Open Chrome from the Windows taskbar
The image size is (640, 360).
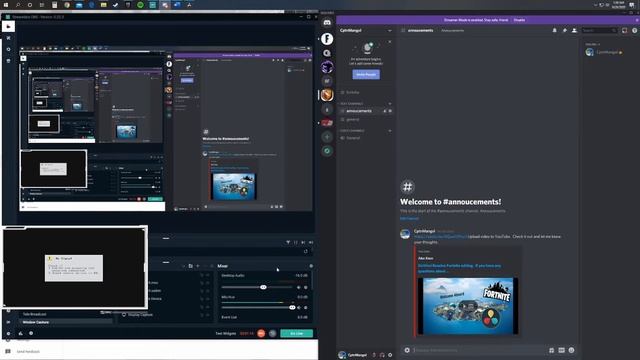coord(67,5)
